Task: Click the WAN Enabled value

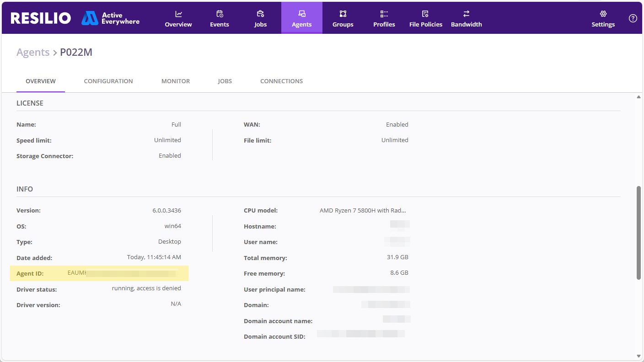Action: [x=397, y=124]
